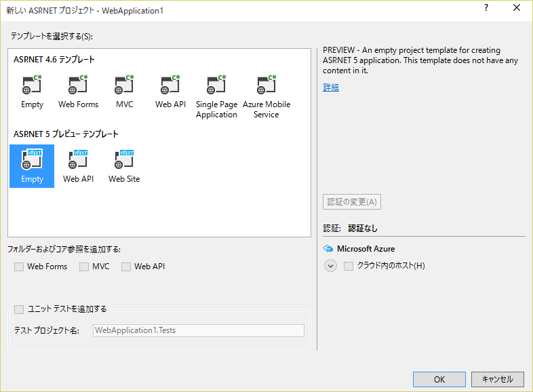Expand the Azure hosting options chevron
This screenshot has height=392, width=533.
click(x=330, y=266)
